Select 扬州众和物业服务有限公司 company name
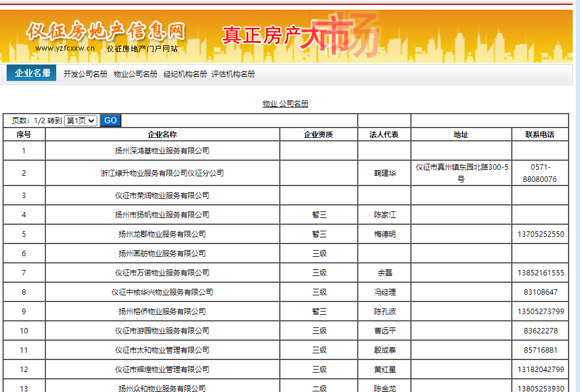This screenshot has height=392, width=580. pos(162,388)
